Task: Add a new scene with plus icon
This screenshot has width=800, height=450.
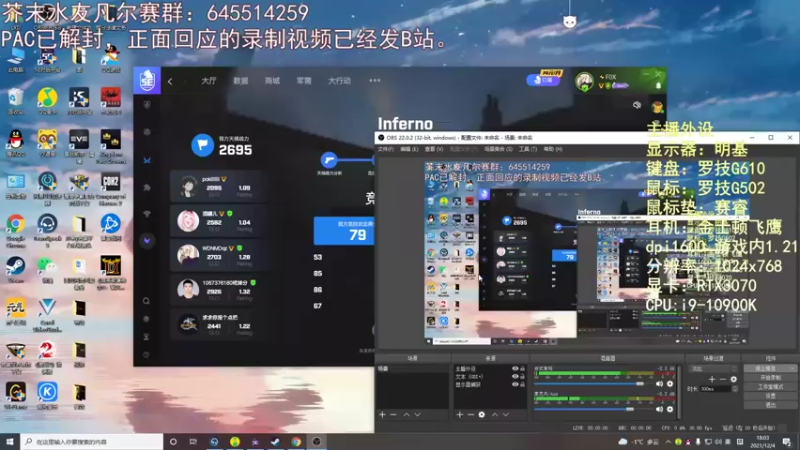Action: click(382, 414)
